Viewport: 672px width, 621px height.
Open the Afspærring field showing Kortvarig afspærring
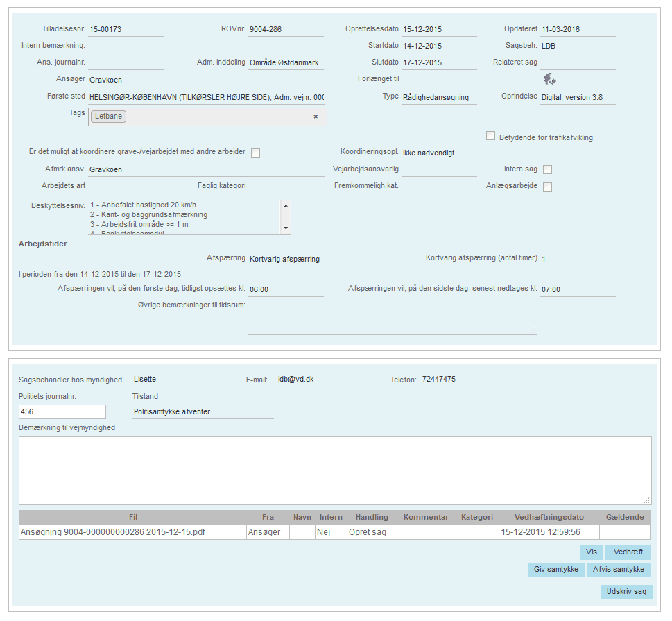[x=285, y=259]
